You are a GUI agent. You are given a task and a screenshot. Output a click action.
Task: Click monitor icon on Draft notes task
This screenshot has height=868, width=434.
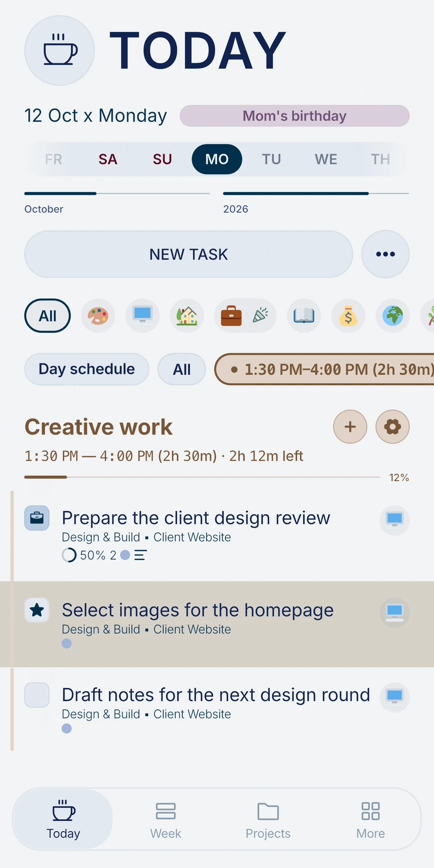point(395,698)
